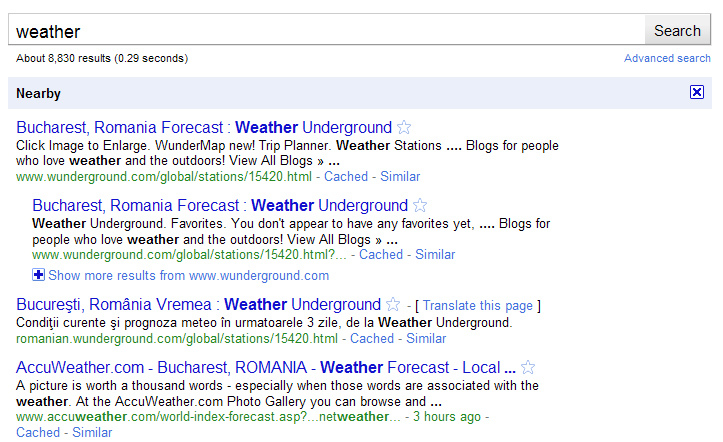Star the București, România Vremea result

pyautogui.click(x=393, y=304)
